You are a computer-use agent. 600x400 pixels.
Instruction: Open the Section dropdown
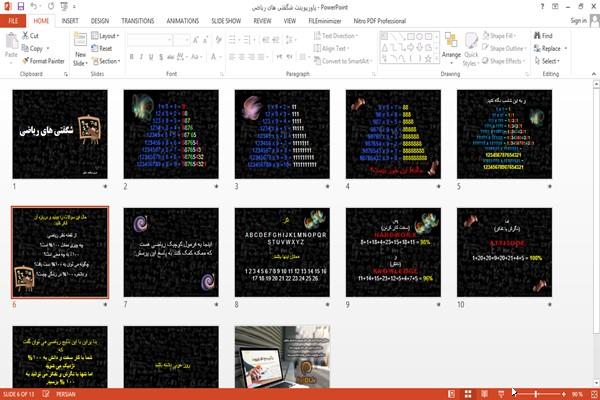[106, 61]
